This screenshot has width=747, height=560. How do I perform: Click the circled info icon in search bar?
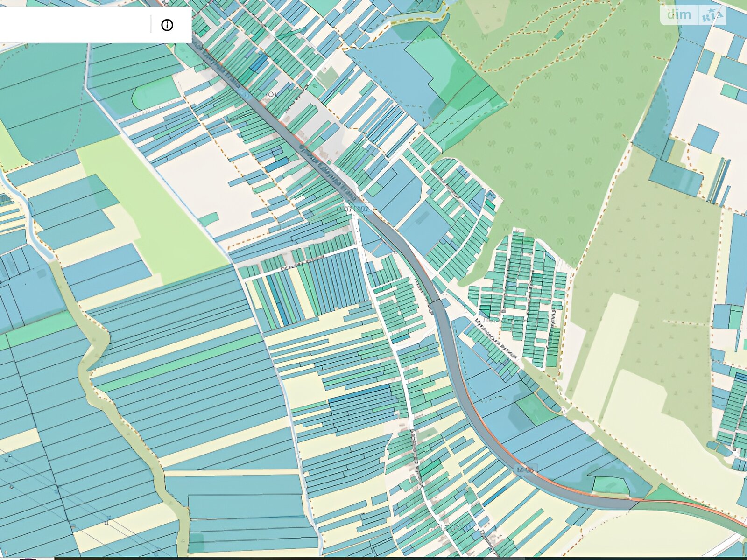tap(167, 25)
